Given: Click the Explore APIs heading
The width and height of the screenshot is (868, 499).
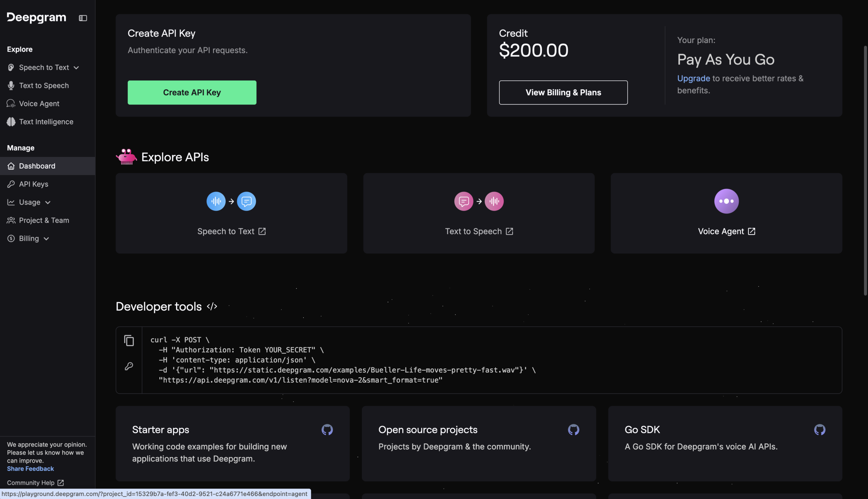Looking at the screenshot, I should coord(175,157).
